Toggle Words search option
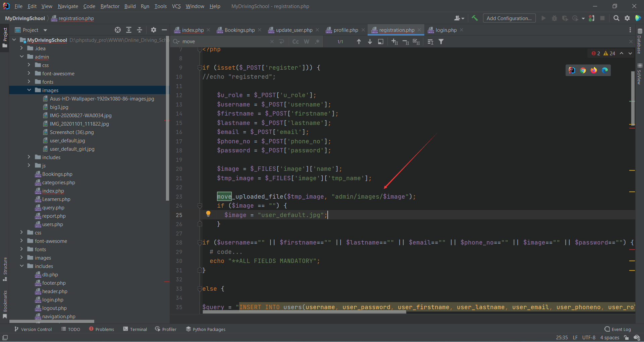The width and height of the screenshot is (644, 342). tap(306, 42)
